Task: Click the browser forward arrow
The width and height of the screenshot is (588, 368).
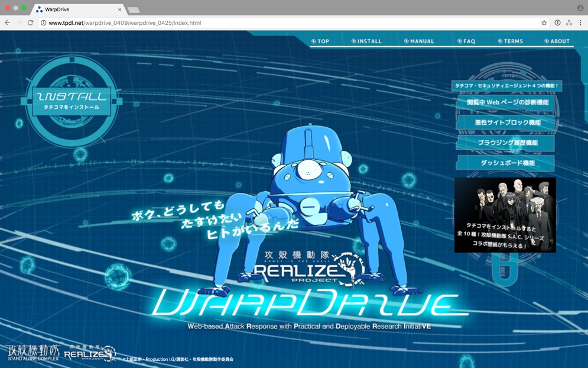Action: tap(19, 23)
